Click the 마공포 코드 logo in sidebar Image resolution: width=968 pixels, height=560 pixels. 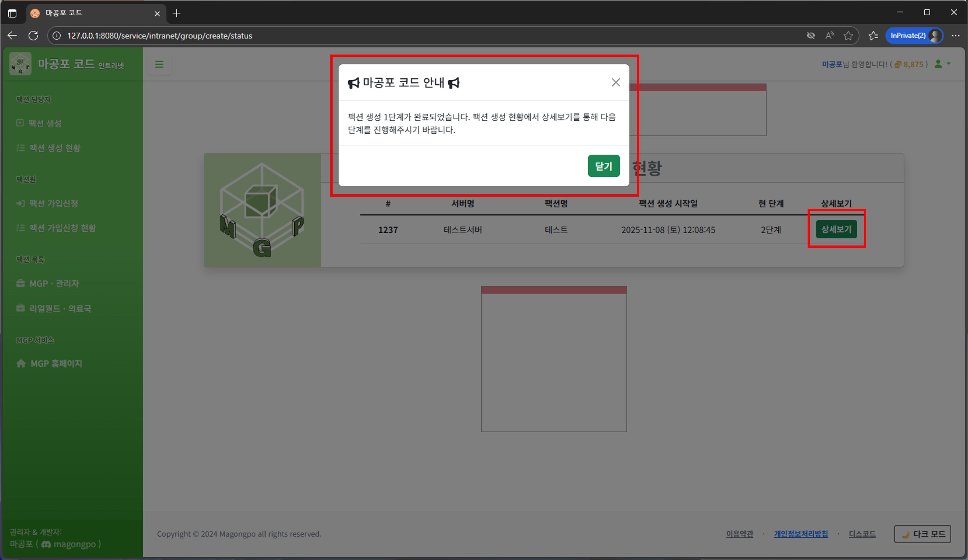coord(20,64)
